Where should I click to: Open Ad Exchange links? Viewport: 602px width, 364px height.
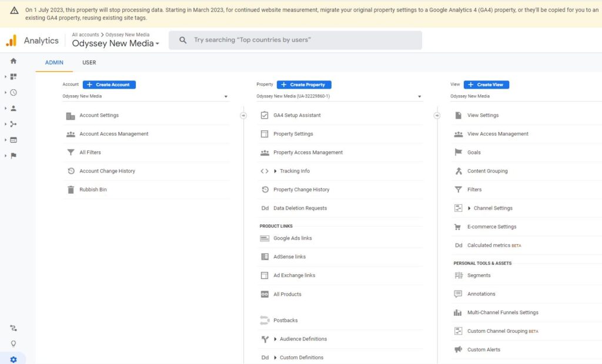(x=294, y=275)
